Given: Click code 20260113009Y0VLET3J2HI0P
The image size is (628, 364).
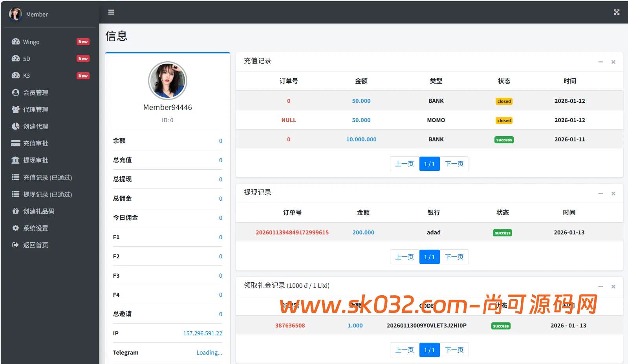Looking at the screenshot, I should (427, 326).
